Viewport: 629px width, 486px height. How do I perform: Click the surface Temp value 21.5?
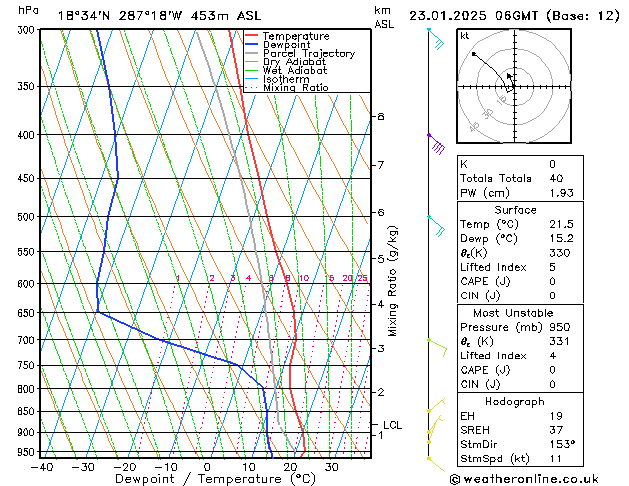point(561,224)
